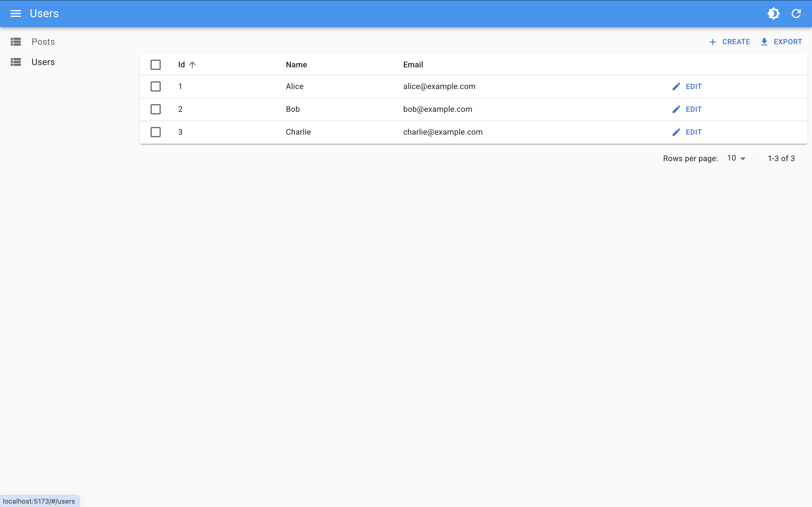Check the checkbox for Bob's row
Viewport: 812px width, 507px height.
point(155,109)
